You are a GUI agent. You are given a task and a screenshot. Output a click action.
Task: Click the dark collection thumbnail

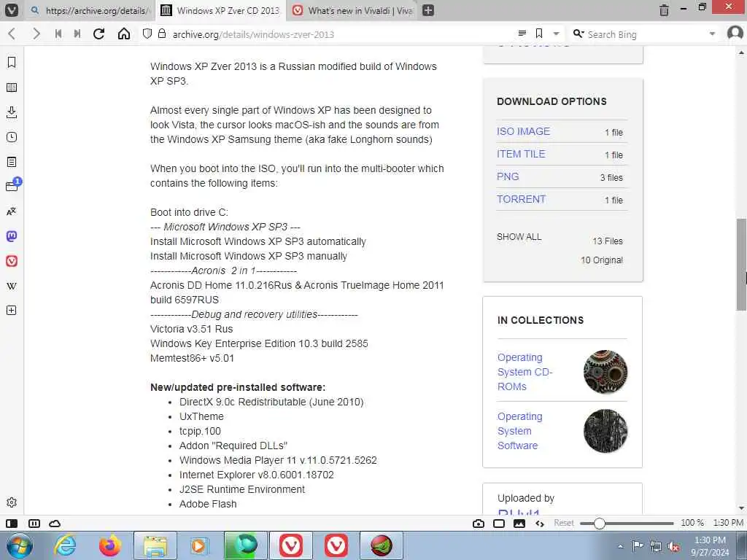605,431
